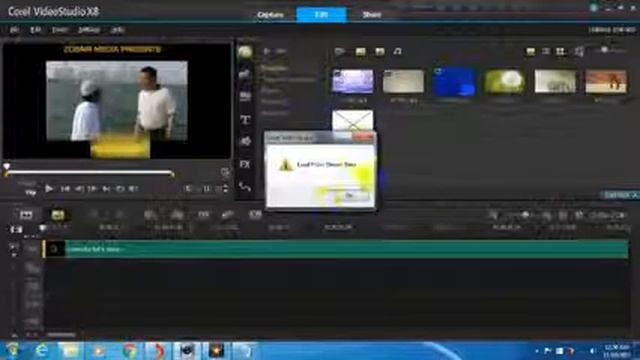Open the Windows Start menu
This screenshot has width=640, height=360.
pos(12,351)
